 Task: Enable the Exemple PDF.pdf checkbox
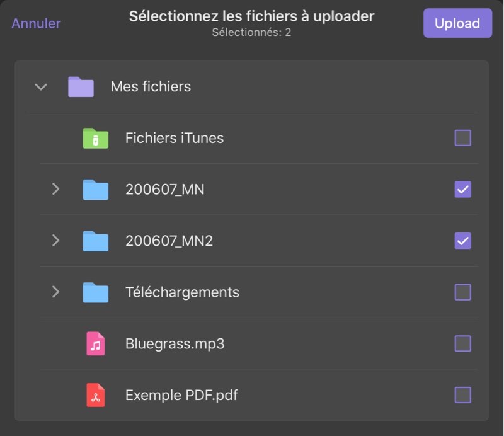[x=462, y=396]
